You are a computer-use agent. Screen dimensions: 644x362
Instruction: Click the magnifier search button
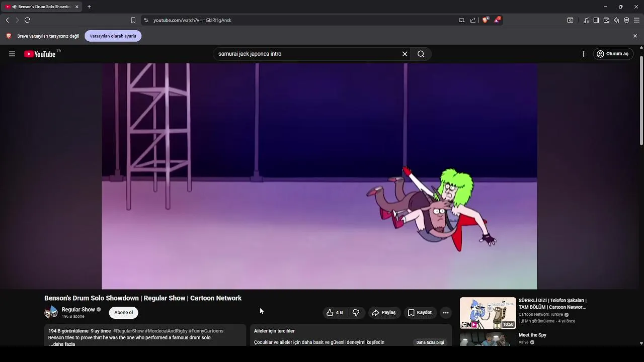(x=421, y=54)
